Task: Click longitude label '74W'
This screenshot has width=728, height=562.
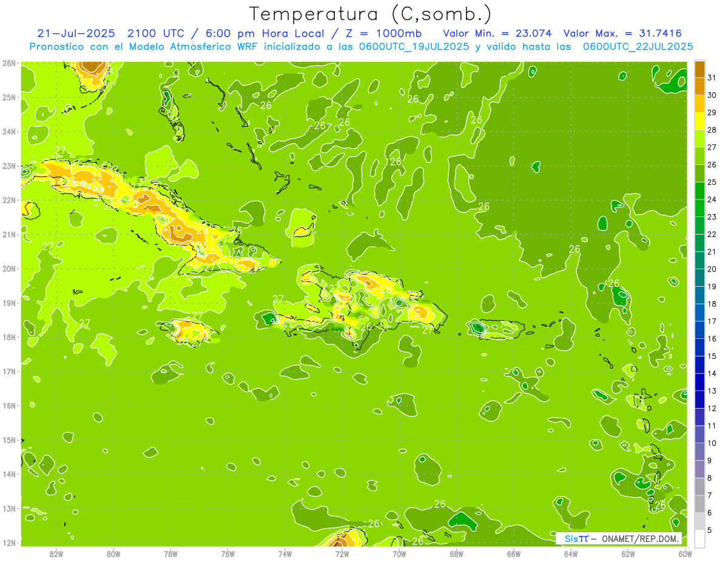Action: pyautogui.click(x=285, y=554)
